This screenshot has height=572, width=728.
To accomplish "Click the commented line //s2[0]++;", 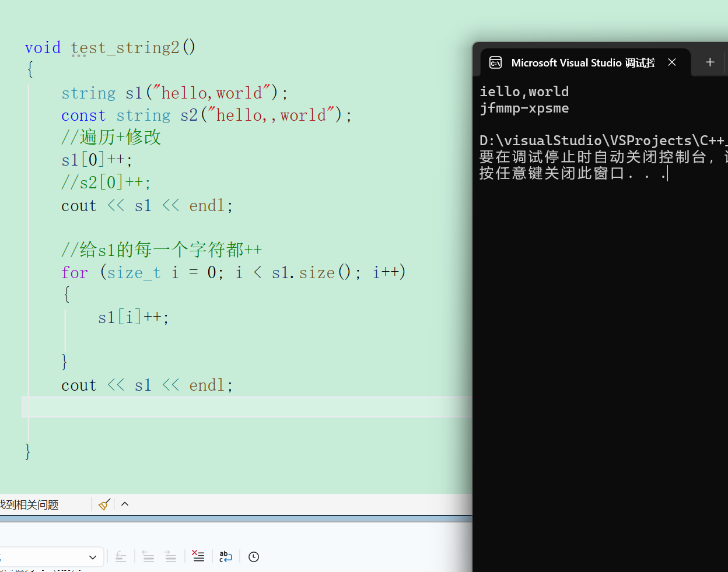I will (106, 182).
